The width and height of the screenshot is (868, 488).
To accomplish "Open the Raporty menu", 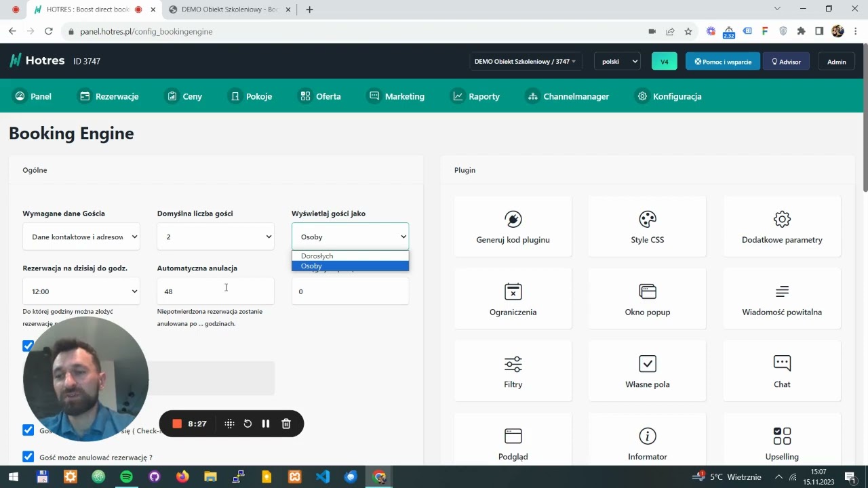I will (x=476, y=96).
